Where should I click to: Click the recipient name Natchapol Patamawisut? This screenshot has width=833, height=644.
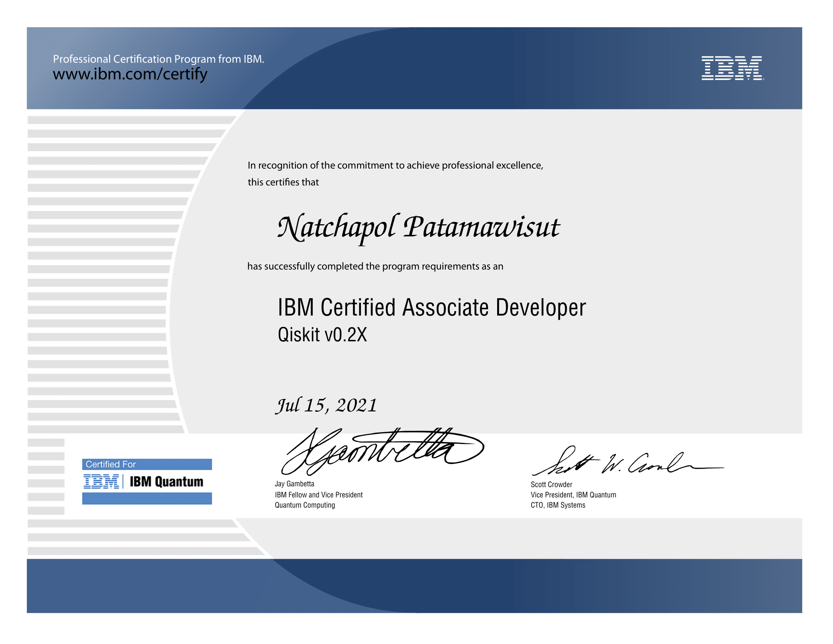point(418,228)
